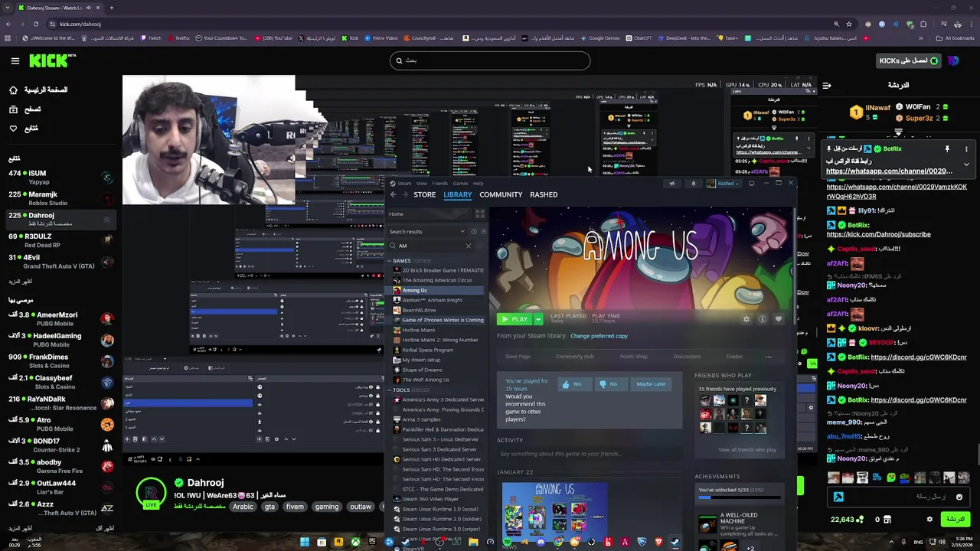Unpin the pinned BotRix chat message
The height and width of the screenshot is (551, 980).
pyautogui.click(x=947, y=149)
